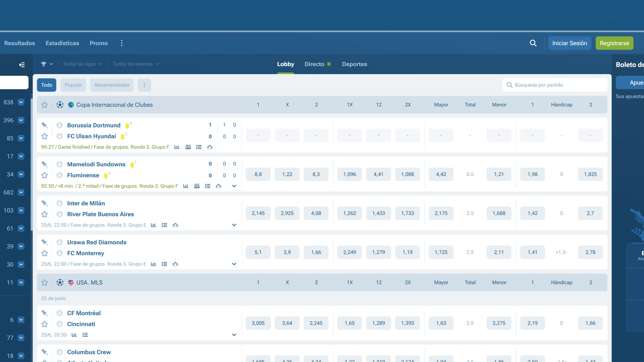Favorite the Borussia Dortmund vs Ulsan match
The width and height of the screenshot is (644, 362).
click(x=45, y=136)
